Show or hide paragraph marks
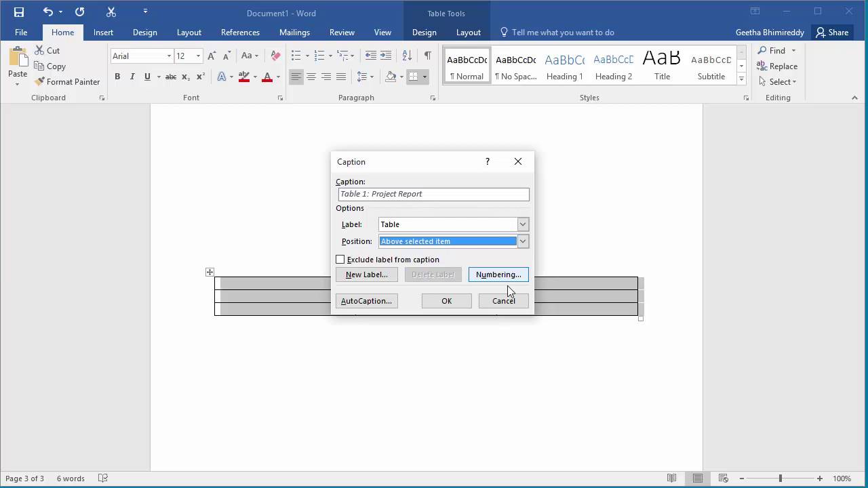The width and height of the screenshot is (868, 488). (427, 56)
